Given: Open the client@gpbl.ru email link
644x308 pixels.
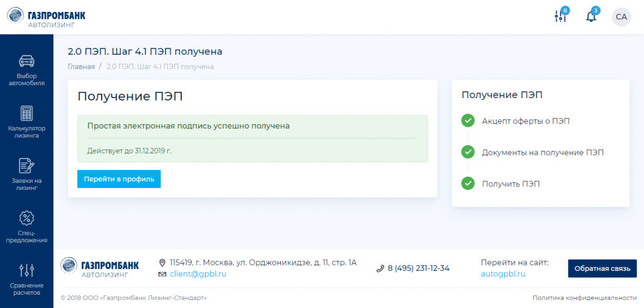Looking at the screenshot, I should [198, 274].
